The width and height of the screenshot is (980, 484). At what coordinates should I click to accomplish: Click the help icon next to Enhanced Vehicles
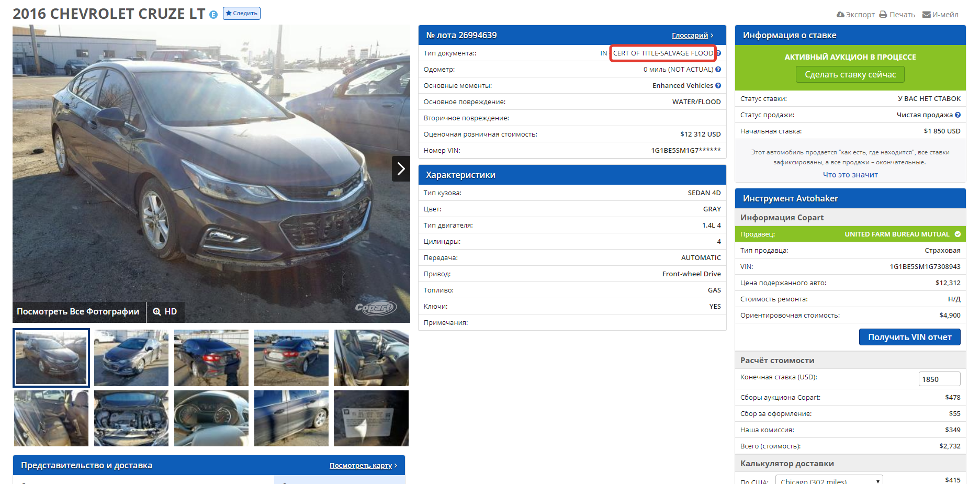pos(718,86)
